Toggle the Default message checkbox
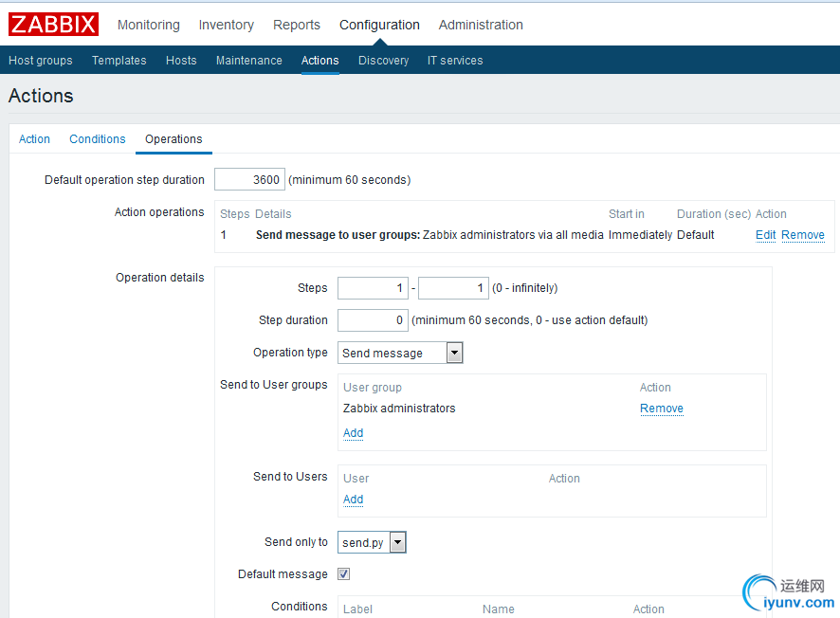This screenshot has width=840, height=618. [344, 574]
